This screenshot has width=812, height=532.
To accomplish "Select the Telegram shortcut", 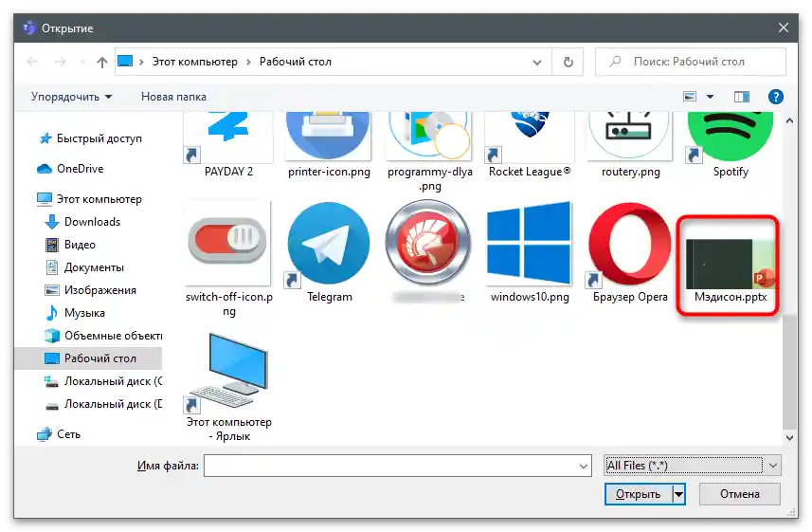I will click(329, 252).
